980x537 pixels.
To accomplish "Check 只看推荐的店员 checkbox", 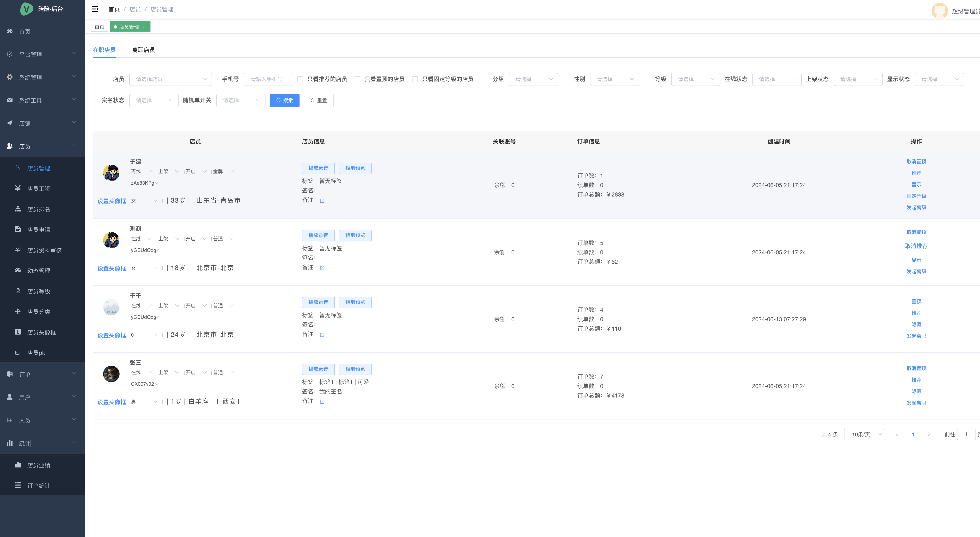I will 300,79.
